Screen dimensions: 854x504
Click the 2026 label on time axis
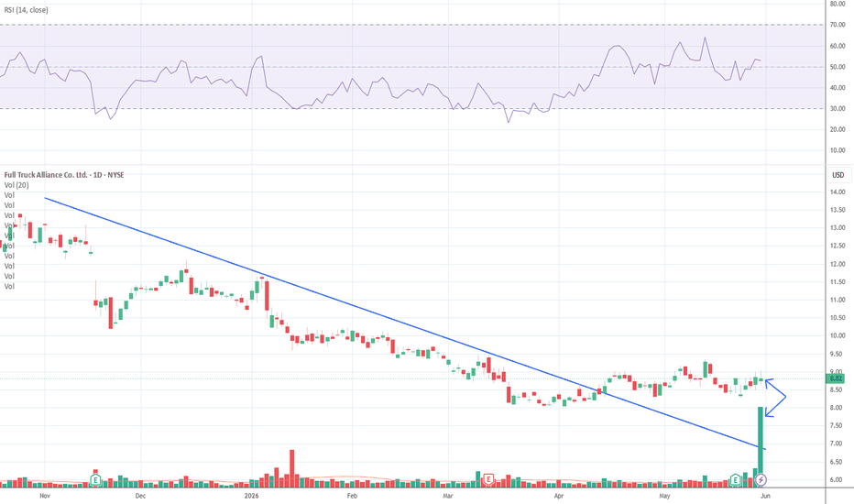click(252, 496)
